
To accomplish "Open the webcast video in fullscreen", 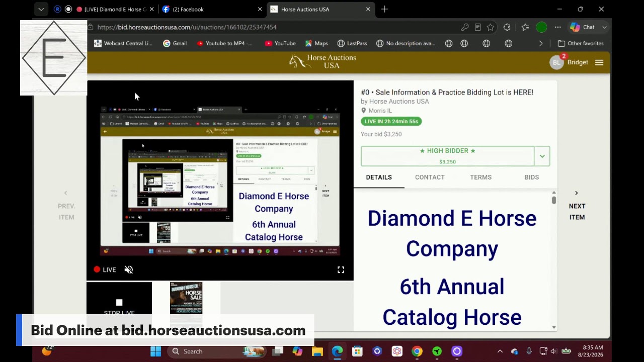I will 341,270.
